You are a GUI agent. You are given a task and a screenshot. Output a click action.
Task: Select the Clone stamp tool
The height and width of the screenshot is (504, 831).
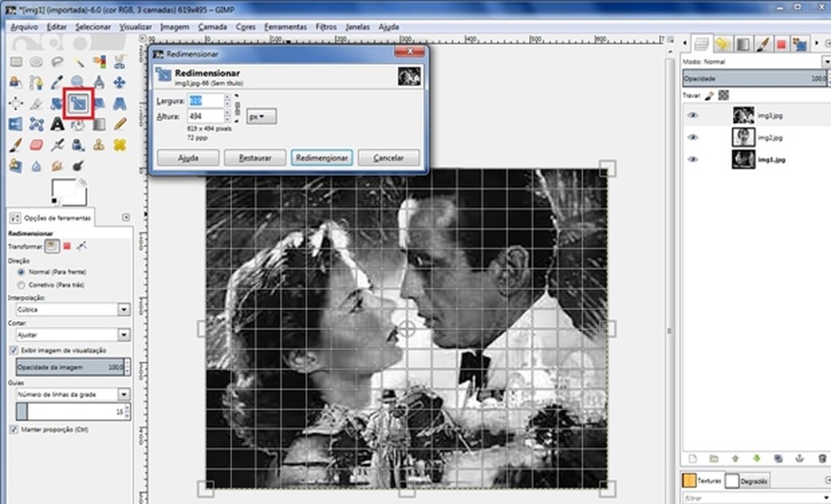(99, 144)
